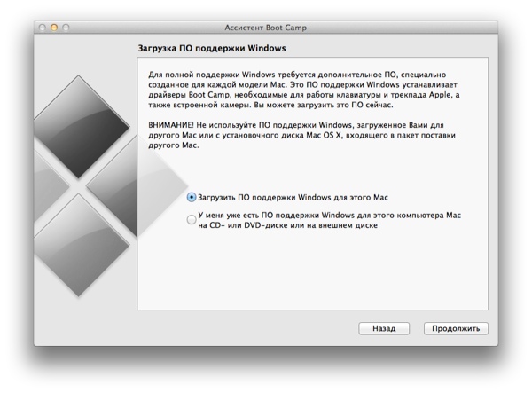
Task: Click the paragraph starting 'Для полной поддержки Windows'
Action: point(303,90)
